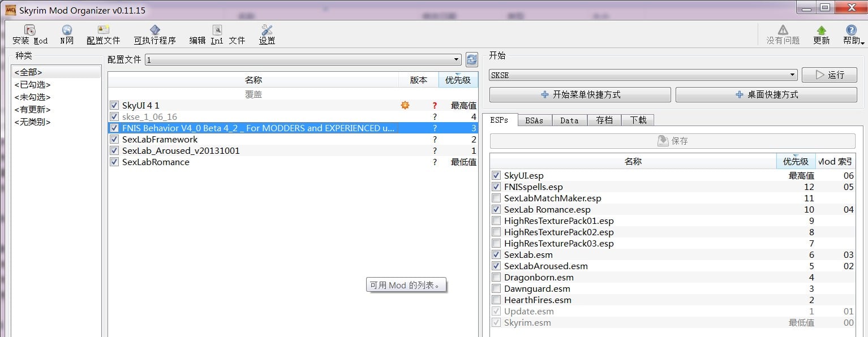
Task: Click the Install Mod (安装 Mod) toolbar icon
Action: tap(30, 30)
